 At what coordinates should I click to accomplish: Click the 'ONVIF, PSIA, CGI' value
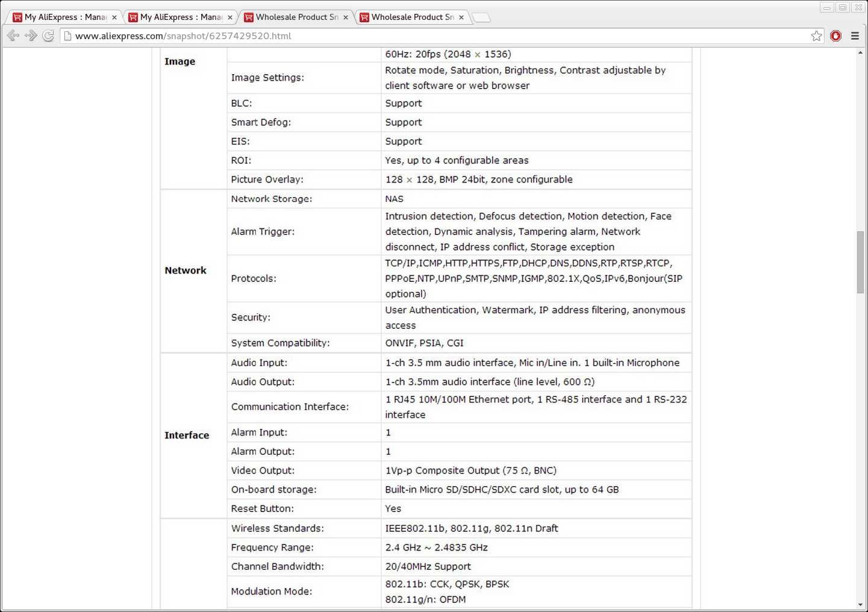(x=424, y=343)
